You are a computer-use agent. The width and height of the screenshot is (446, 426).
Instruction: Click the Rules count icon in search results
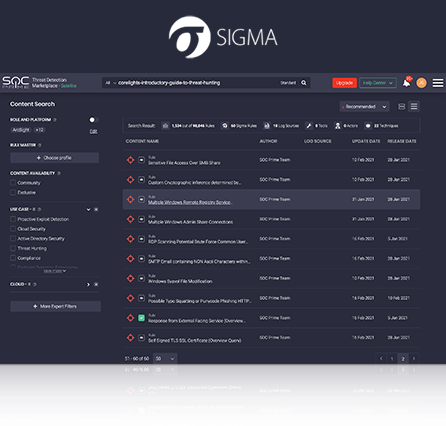point(165,126)
